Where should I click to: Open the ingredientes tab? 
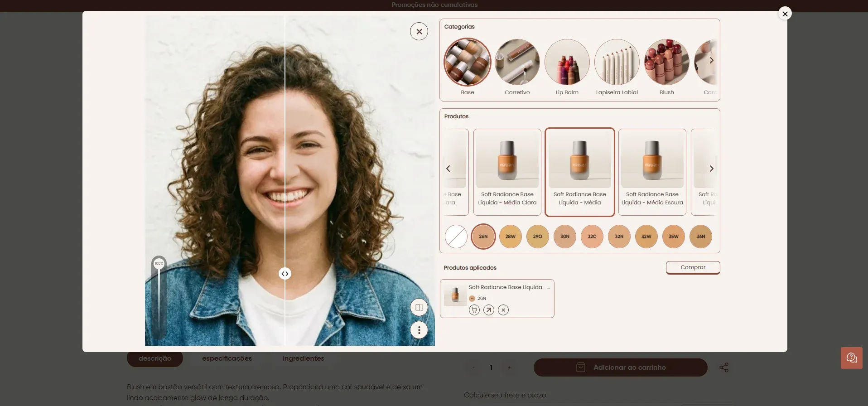[x=304, y=358]
